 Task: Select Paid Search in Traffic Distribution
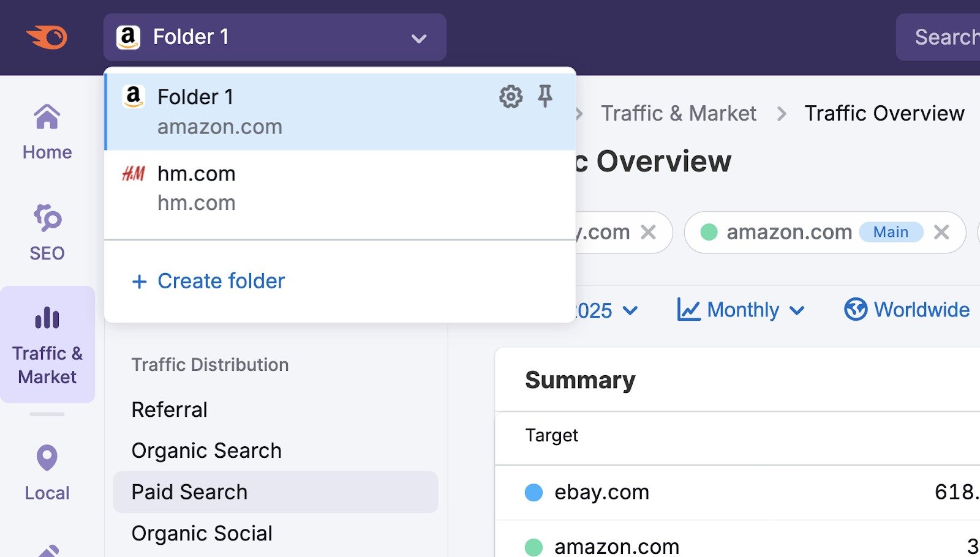[189, 492]
